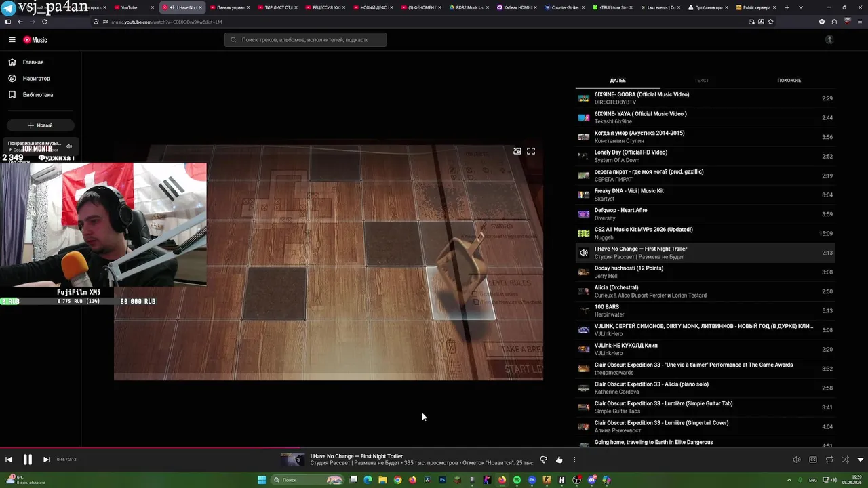Reload the page in the browser

pyautogui.click(x=45, y=22)
